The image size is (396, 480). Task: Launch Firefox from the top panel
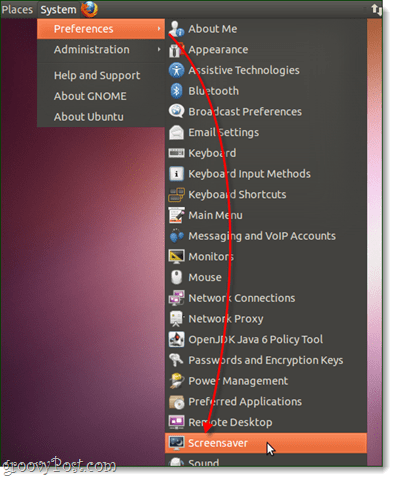[x=89, y=9]
